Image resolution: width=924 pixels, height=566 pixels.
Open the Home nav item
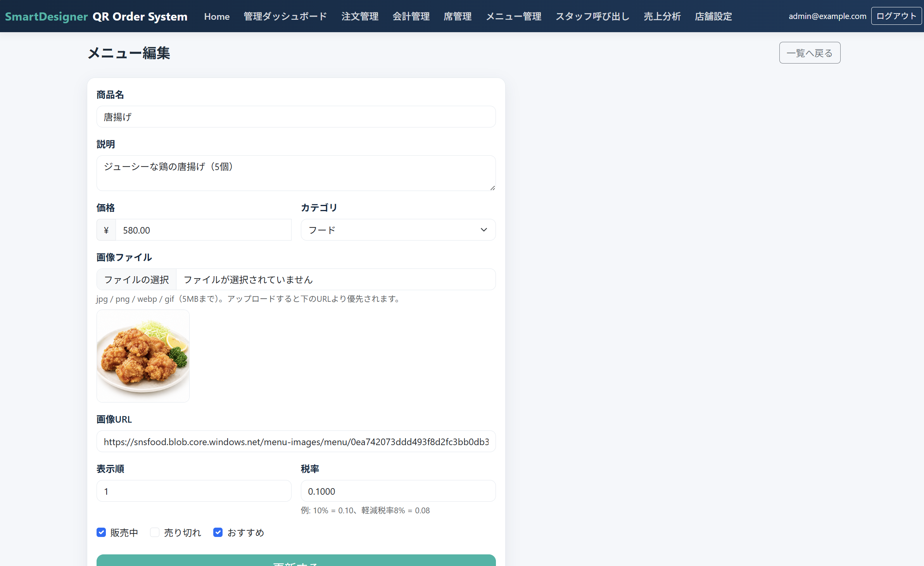pos(217,16)
